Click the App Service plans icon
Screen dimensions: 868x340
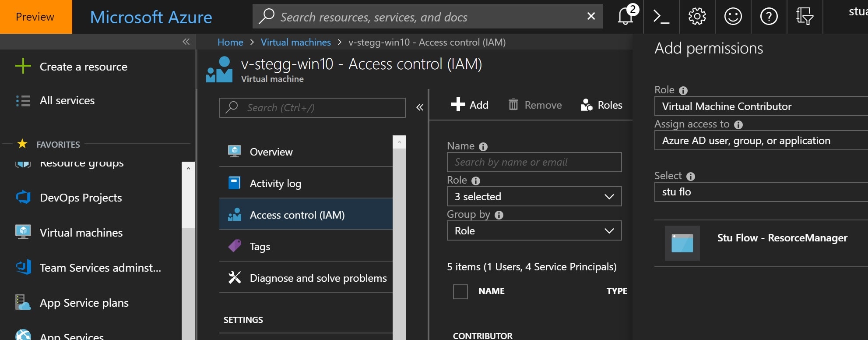pyautogui.click(x=23, y=302)
